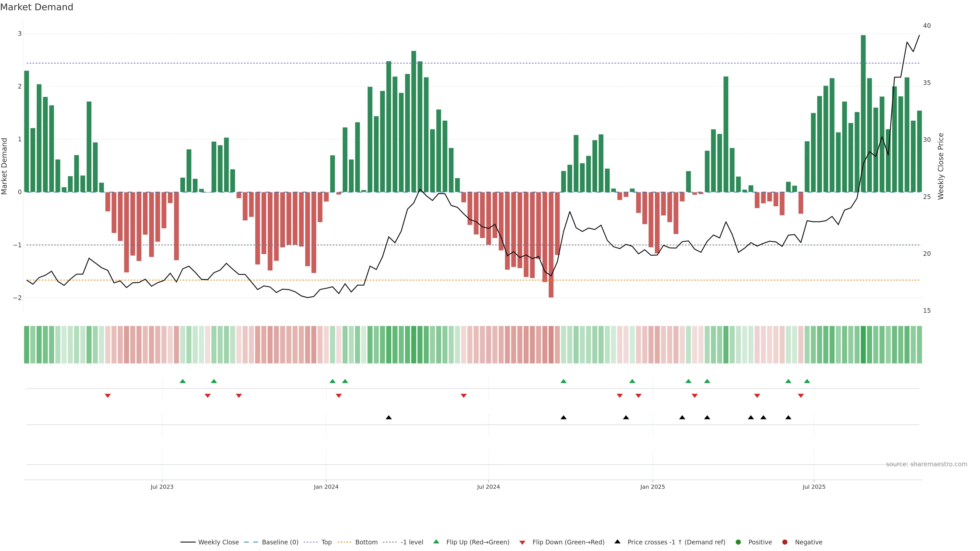
Task: Select the leftmost black price-cross triangle marker
Action: (388, 418)
